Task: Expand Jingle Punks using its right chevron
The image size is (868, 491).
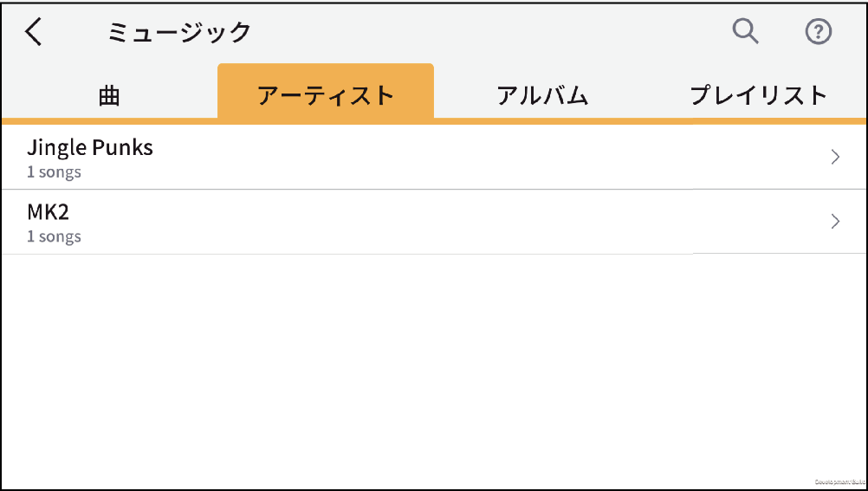Action: [835, 158]
